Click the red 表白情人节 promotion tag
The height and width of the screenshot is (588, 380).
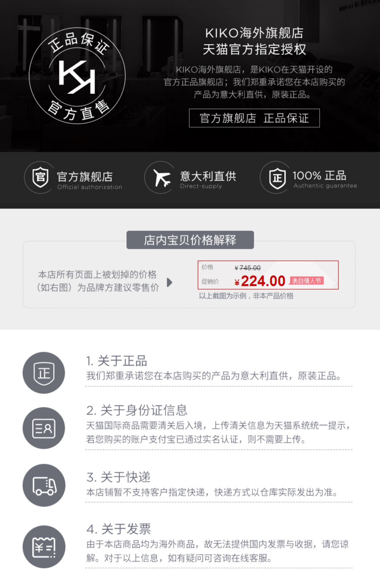[307, 281]
